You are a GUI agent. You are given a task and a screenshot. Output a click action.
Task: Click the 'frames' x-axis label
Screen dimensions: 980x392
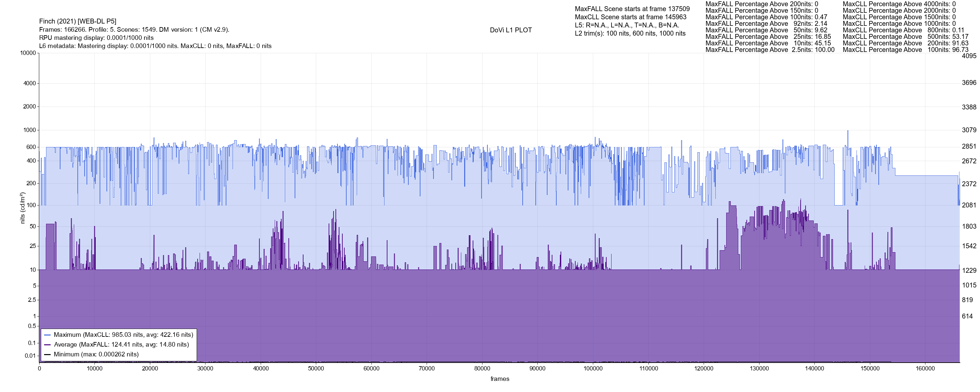499,379
